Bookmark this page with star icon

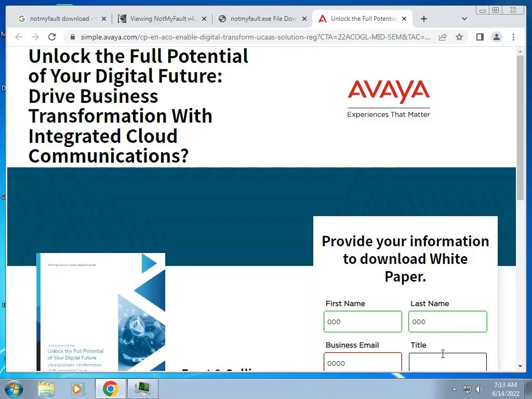point(459,37)
